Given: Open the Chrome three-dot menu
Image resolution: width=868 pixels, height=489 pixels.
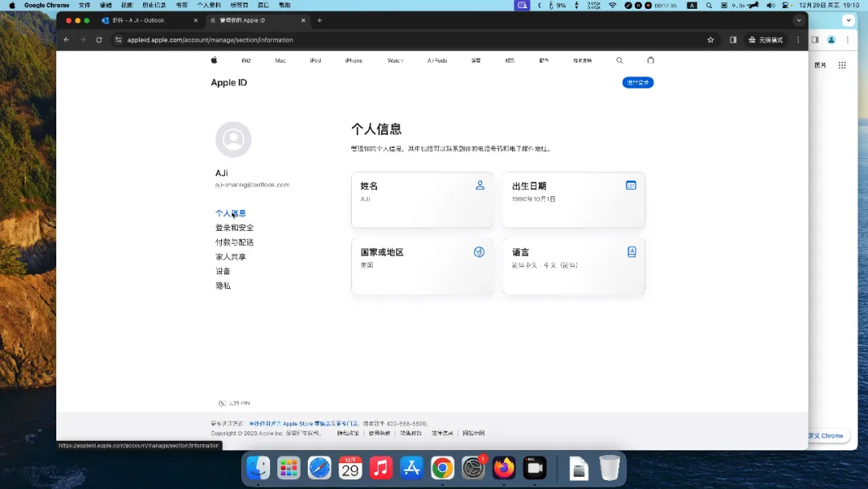Looking at the screenshot, I should (x=798, y=39).
